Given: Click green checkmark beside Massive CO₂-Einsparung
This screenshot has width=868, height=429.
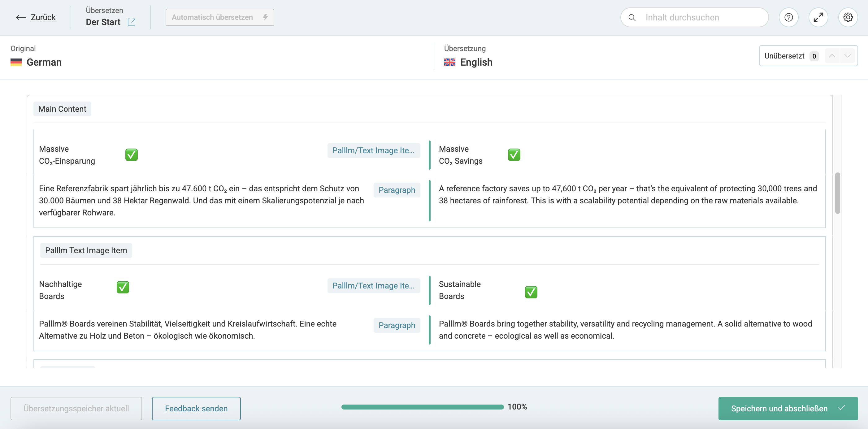Looking at the screenshot, I should (132, 155).
